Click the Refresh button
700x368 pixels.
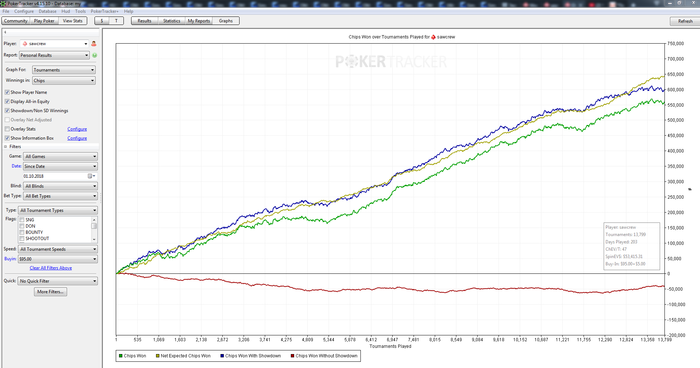(684, 21)
